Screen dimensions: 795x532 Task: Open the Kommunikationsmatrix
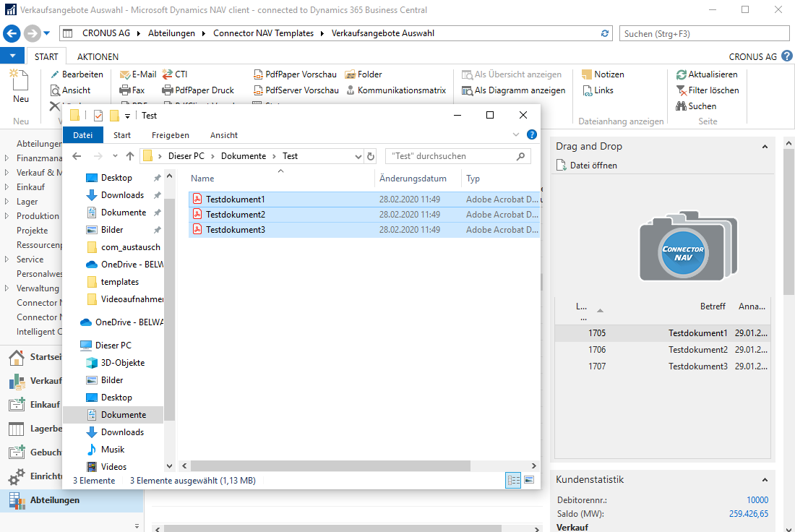click(x=395, y=90)
